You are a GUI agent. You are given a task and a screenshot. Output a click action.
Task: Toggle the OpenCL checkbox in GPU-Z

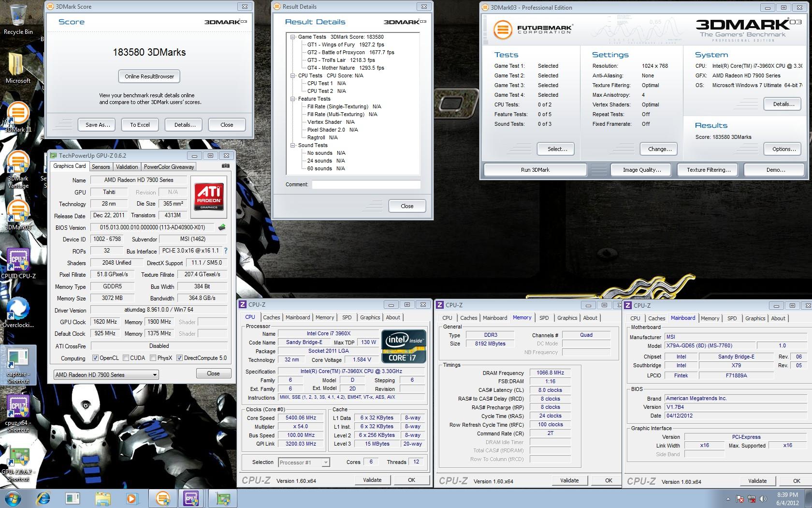pyautogui.click(x=95, y=358)
